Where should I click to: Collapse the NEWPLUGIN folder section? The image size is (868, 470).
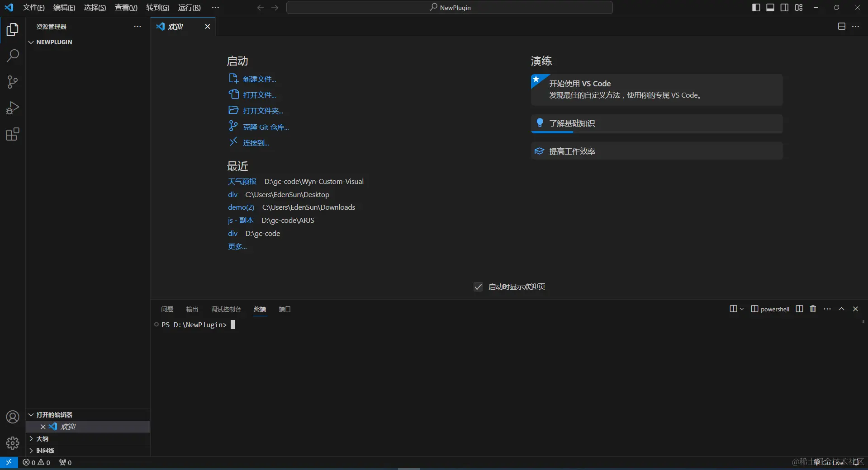pyautogui.click(x=88, y=42)
